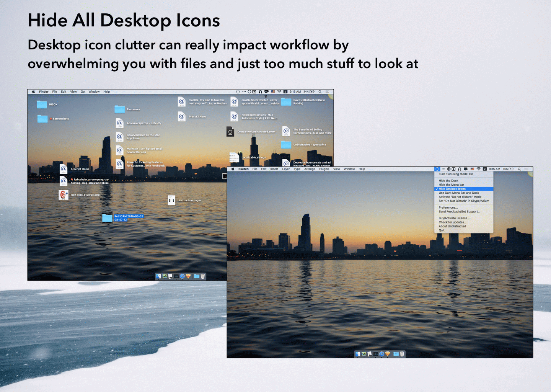
Task: Open the UnDistracted - для сайта folder
Action: [286, 145]
